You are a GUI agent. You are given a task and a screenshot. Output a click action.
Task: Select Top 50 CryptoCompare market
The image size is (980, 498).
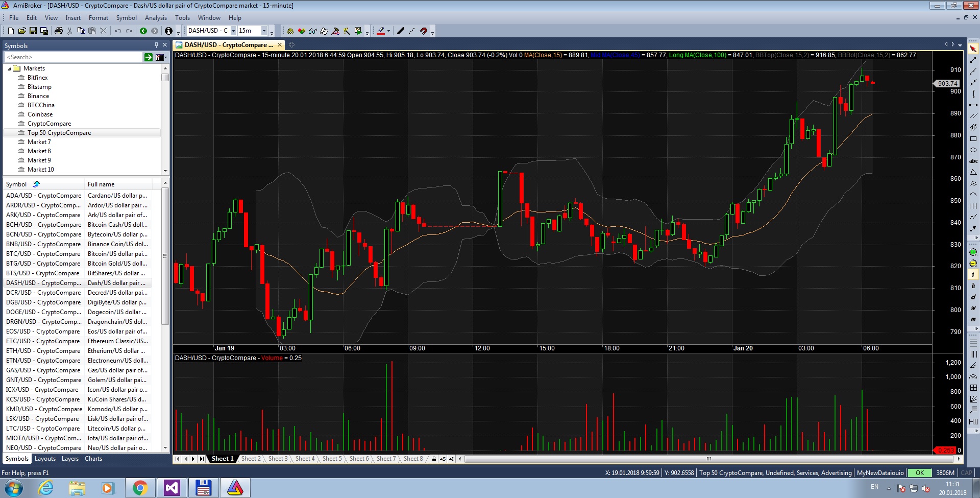(82, 133)
